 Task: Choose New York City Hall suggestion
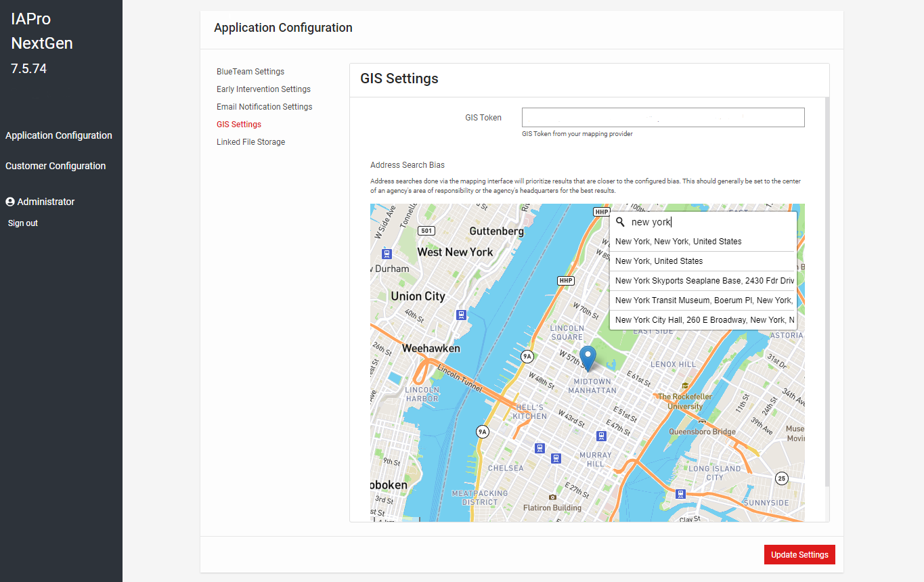point(703,320)
